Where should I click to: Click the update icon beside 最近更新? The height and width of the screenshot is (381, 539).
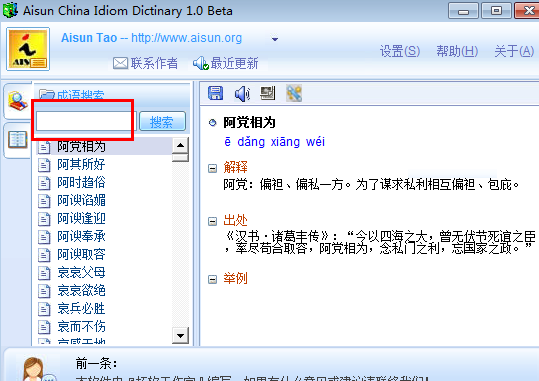(x=200, y=63)
